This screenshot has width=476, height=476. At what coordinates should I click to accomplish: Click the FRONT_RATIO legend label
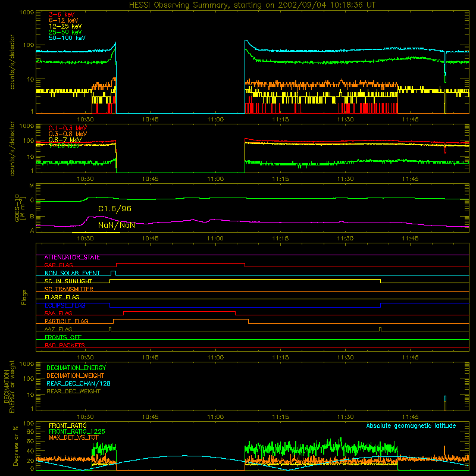click(68, 425)
